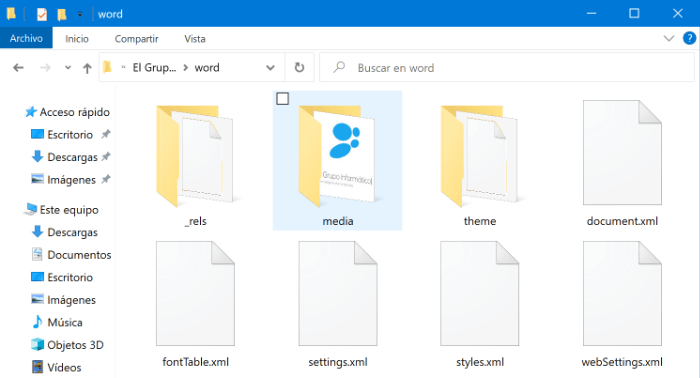Click the pin icon beside Descargas
The image size is (700, 378).
pyautogui.click(x=105, y=157)
